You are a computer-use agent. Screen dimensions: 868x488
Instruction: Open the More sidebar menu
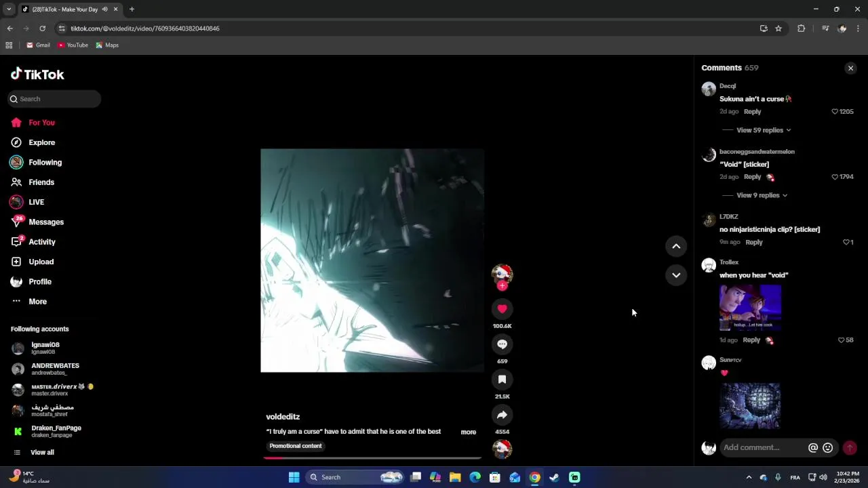pyautogui.click(x=37, y=302)
